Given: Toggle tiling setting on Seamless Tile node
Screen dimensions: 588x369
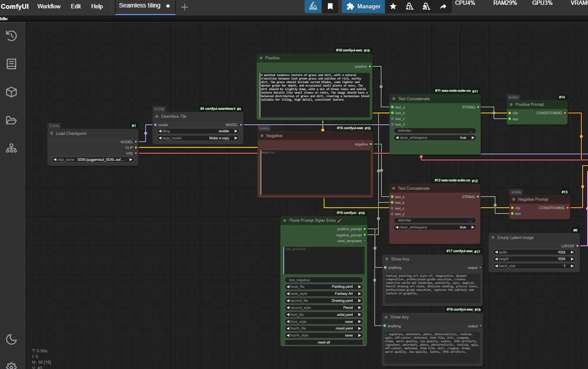Looking at the screenshot, I should pyautogui.click(x=198, y=131).
